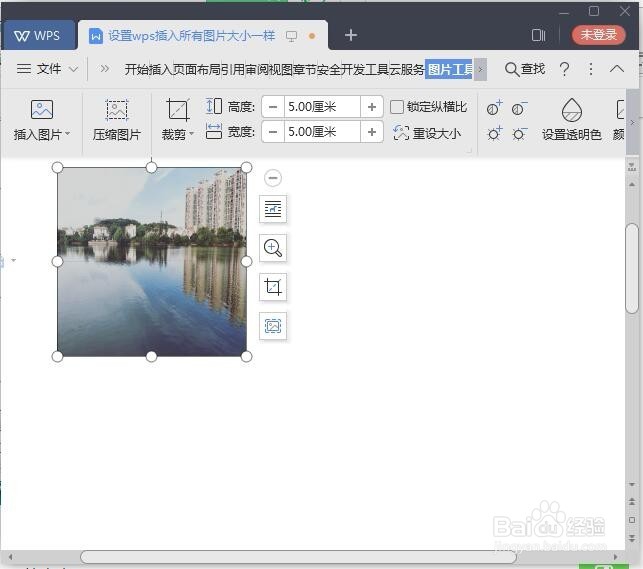Click the horizontal scrollbar thumb
The width and height of the screenshot is (643, 569).
[298, 557]
